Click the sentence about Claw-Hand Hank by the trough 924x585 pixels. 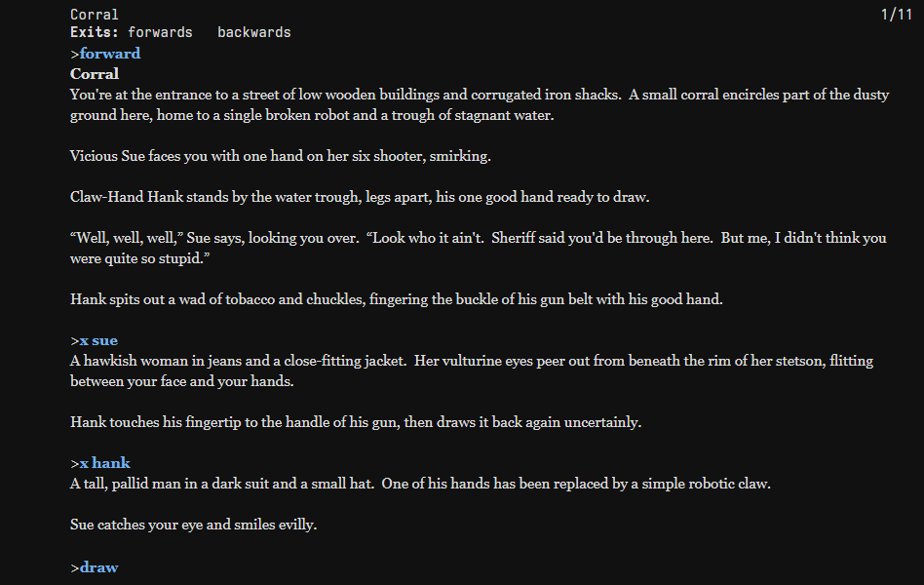coord(360,197)
